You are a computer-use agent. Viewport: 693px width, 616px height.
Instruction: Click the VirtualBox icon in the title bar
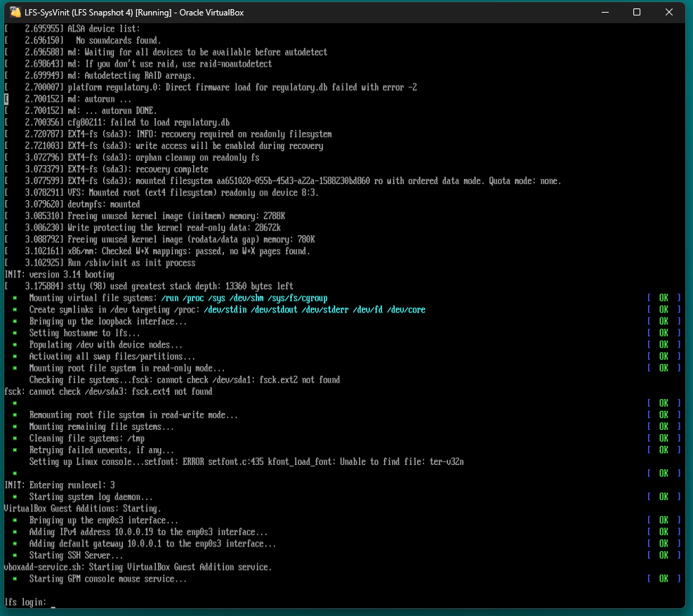pyautogui.click(x=15, y=12)
